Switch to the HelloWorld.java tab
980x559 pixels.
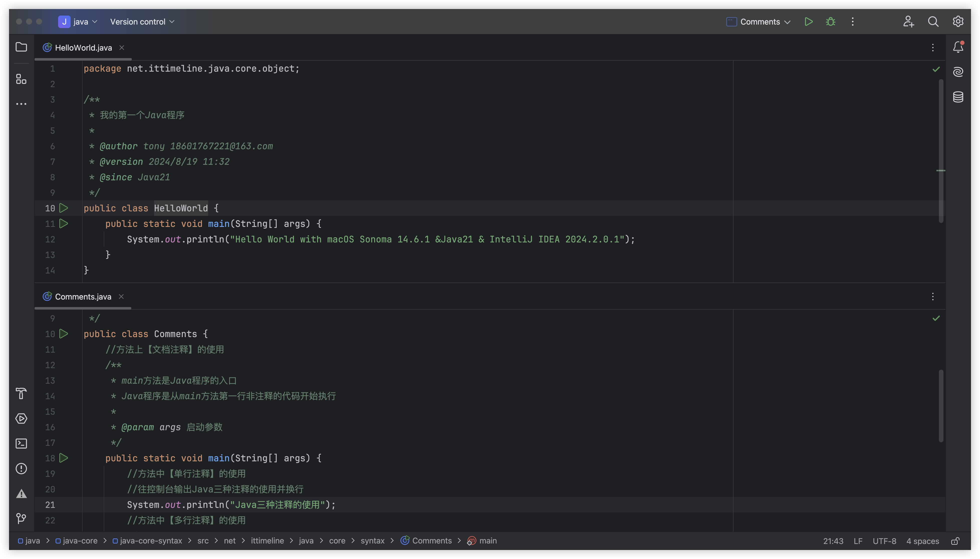[83, 48]
